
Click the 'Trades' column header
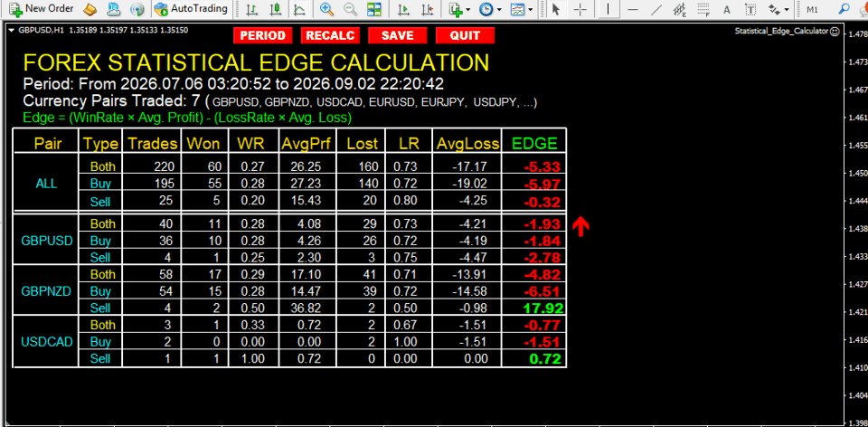[152, 144]
